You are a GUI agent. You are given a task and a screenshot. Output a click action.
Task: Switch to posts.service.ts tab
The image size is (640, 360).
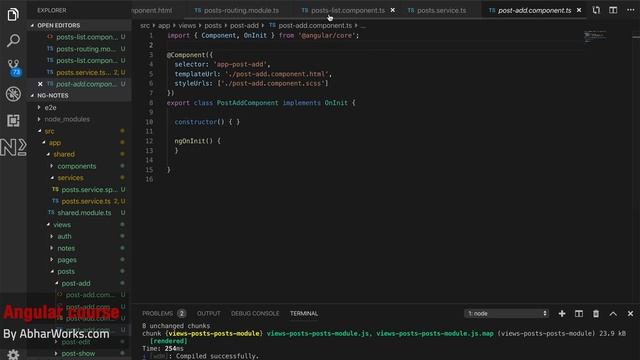click(442, 10)
